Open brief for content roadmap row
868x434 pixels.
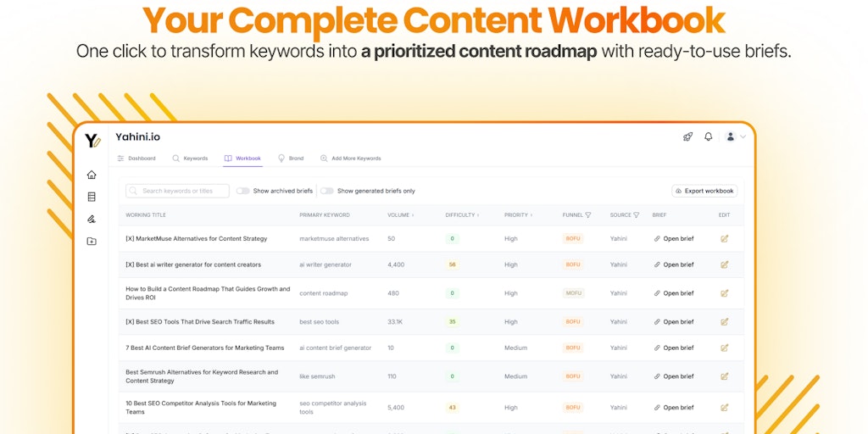click(x=674, y=293)
